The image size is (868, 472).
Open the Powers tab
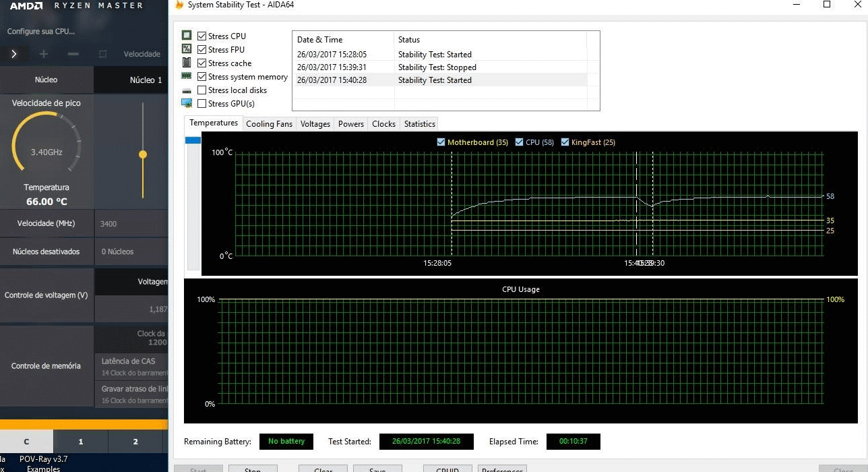pyautogui.click(x=351, y=124)
